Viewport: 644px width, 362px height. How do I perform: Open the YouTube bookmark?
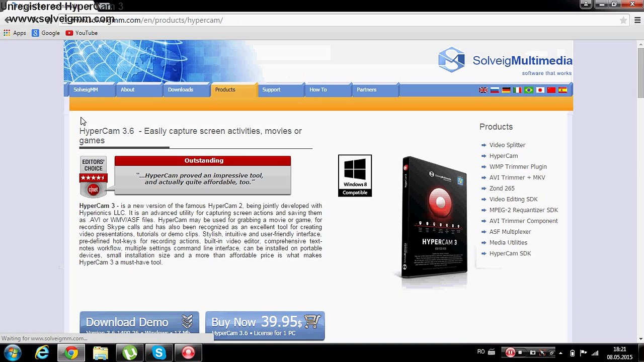(82, 33)
